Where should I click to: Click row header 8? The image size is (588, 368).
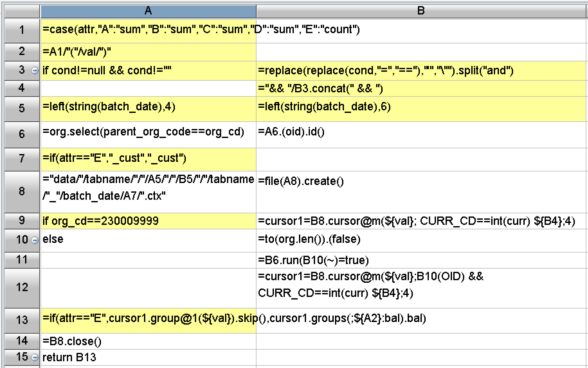[22, 191]
